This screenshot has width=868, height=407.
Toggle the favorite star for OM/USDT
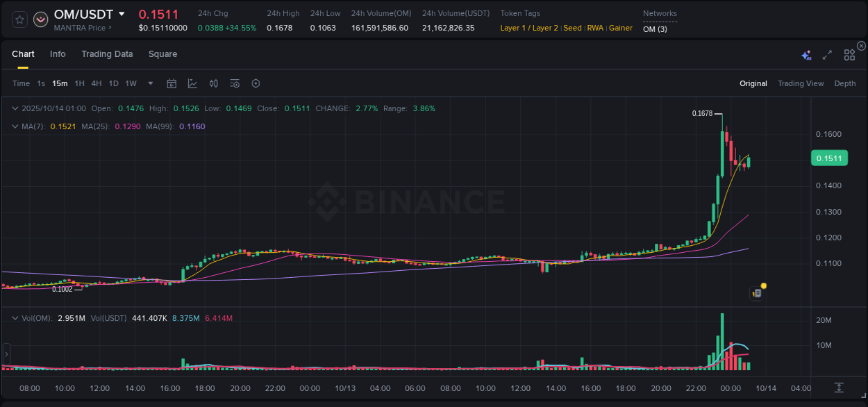click(x=19, y=19)
